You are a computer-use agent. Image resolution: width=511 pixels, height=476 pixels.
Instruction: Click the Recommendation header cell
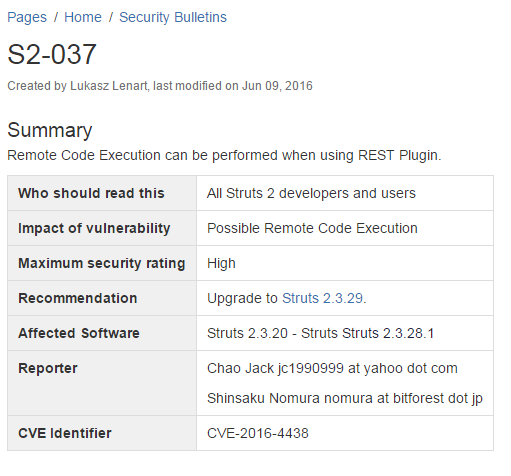102,298
